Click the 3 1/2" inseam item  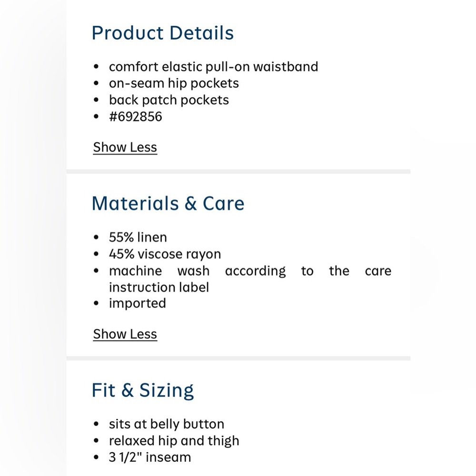150,457
